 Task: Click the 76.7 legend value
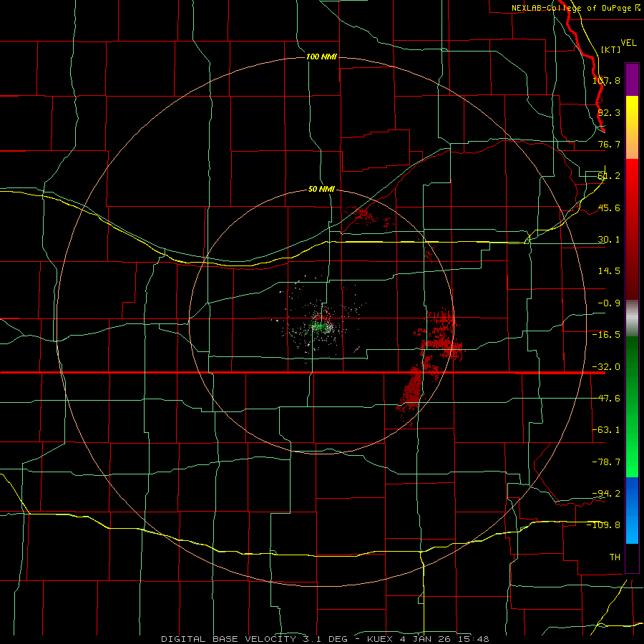click(609, 144)
